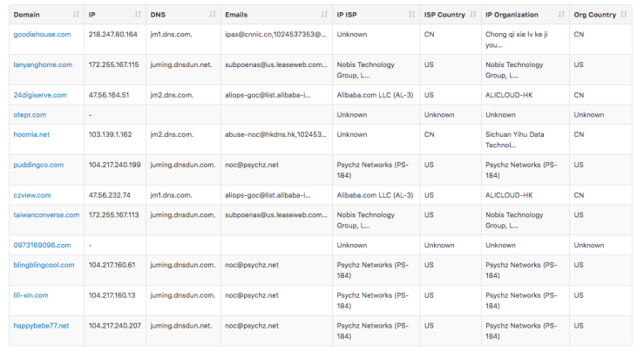This screenshot has height=352, width=644.
Task: Open the happybebe77.net domain link
Action: (41, 326)
